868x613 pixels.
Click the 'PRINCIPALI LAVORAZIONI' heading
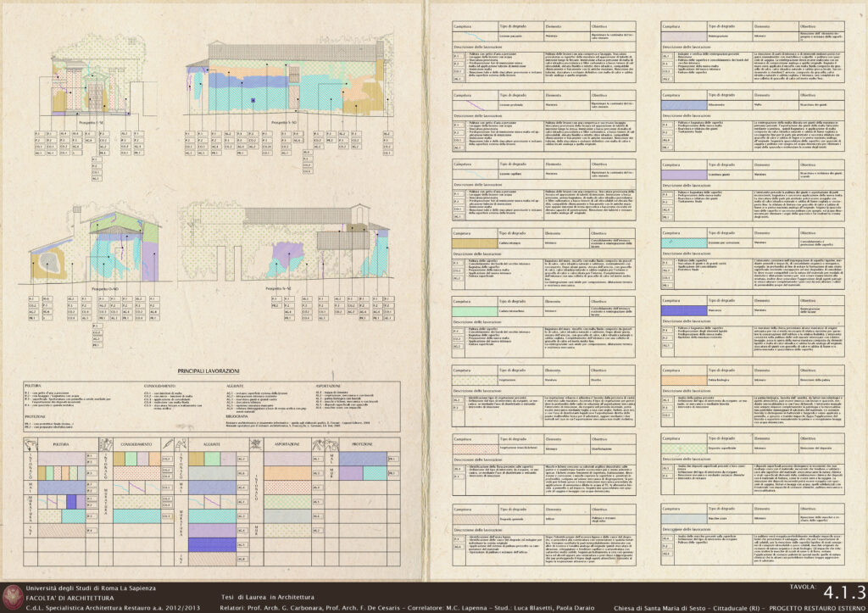click(209, 371)
